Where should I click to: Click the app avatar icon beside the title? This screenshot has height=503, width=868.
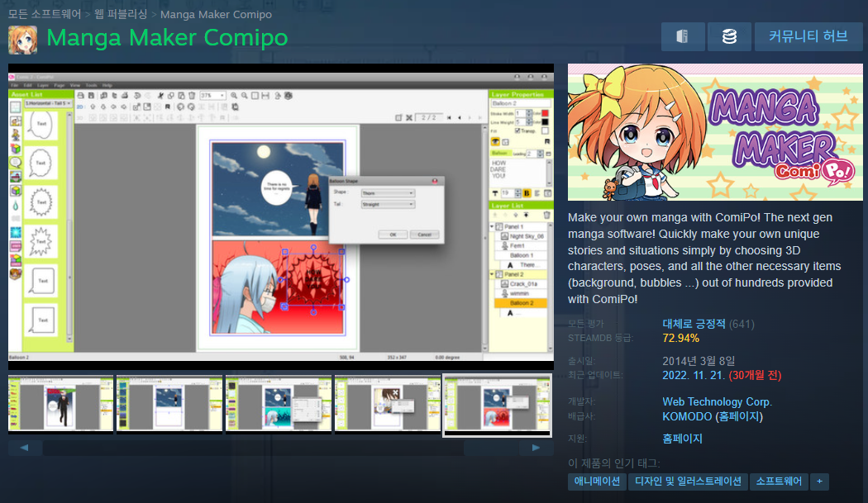pyautogui.click(x=22, y=40)
